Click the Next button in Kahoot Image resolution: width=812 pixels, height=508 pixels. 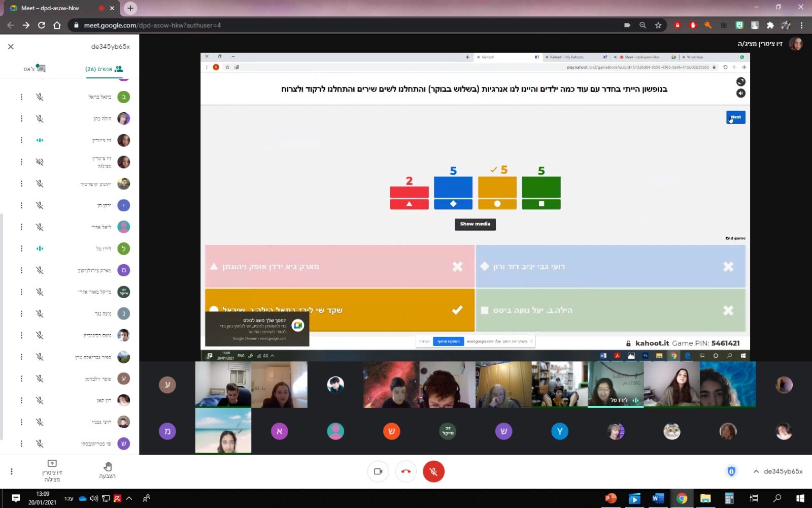(x=735, y=117)
